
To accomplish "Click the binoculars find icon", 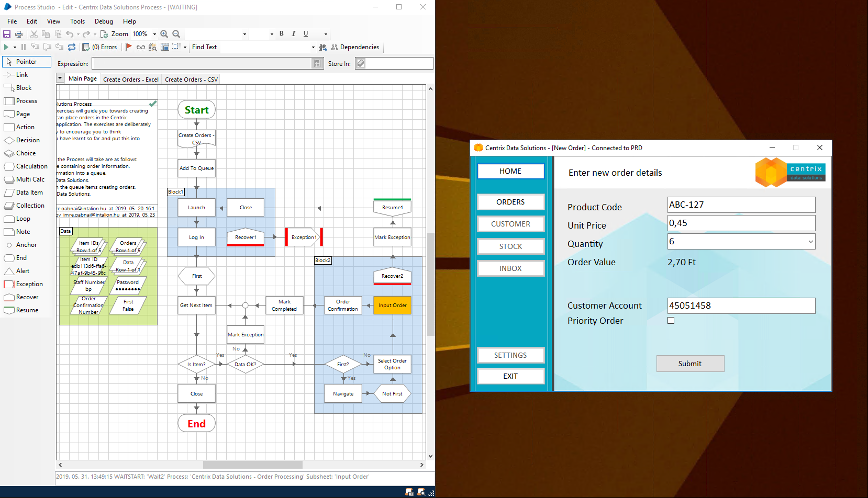I will pos(323,47).
